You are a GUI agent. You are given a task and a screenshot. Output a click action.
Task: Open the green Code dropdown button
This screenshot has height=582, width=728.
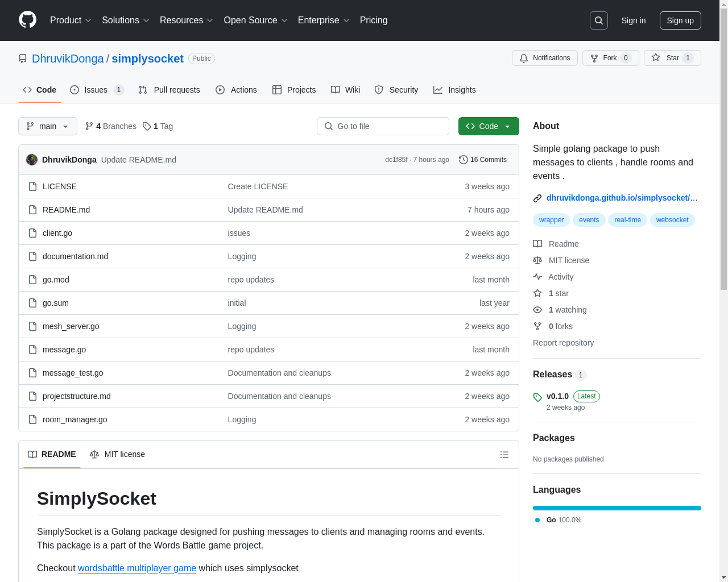pos(489,126)
